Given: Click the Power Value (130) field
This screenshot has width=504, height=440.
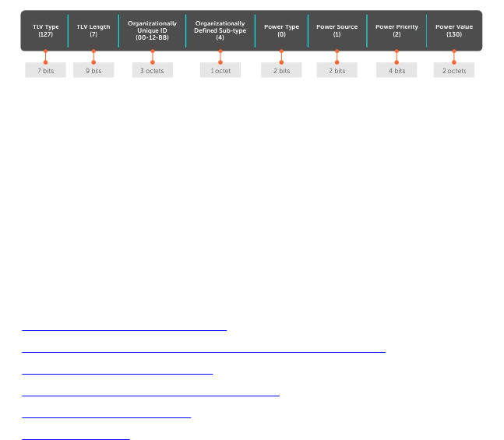Looking at the screenshot, I should (454, 30).
